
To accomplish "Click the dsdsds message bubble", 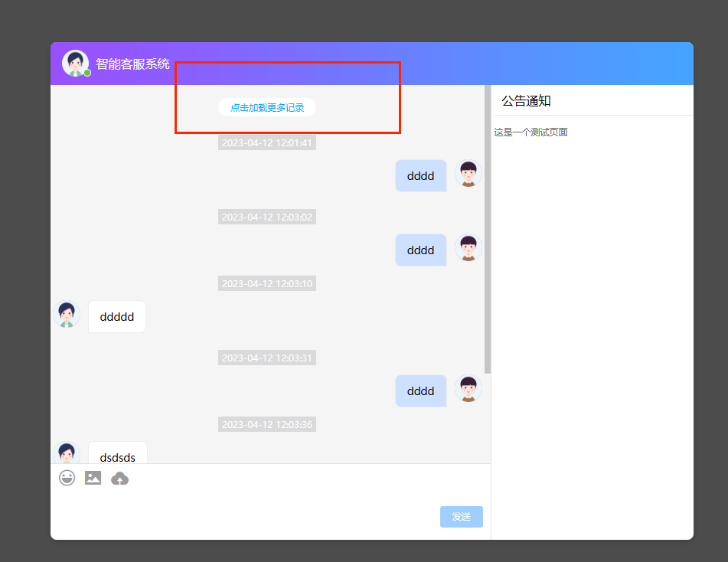I will point(118,453).
